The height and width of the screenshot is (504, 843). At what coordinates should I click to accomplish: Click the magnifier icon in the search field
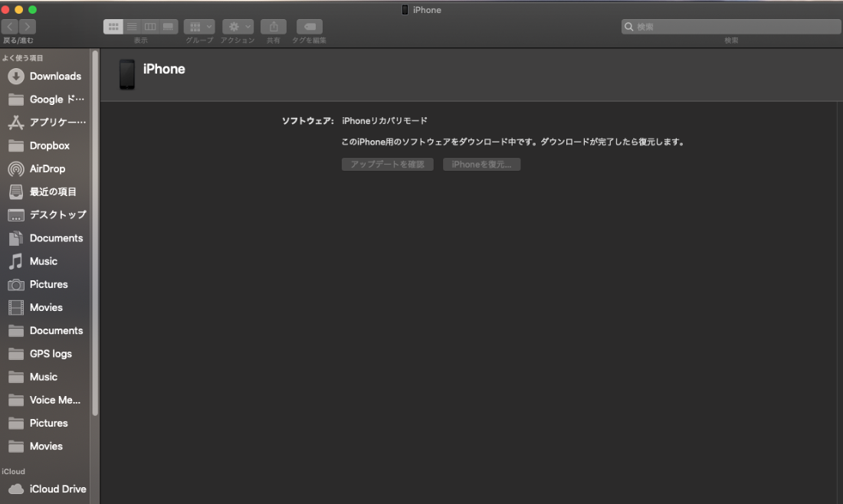628,27
